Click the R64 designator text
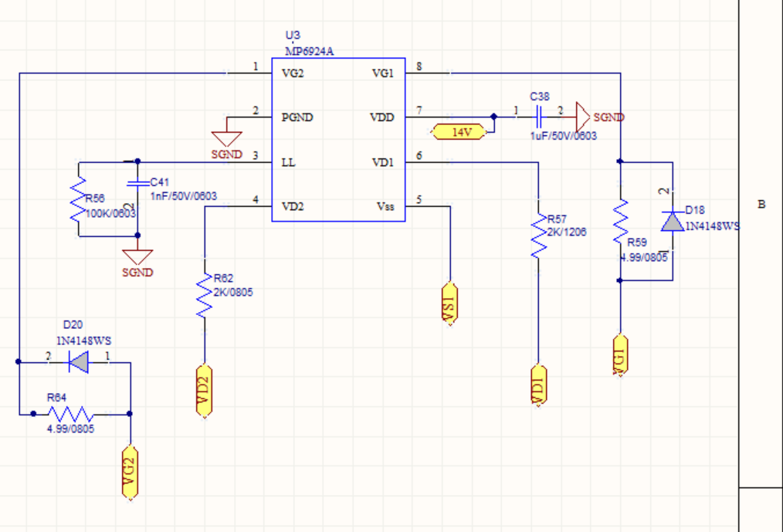This screenshot has width=783, height=532. tap(56, 398)
